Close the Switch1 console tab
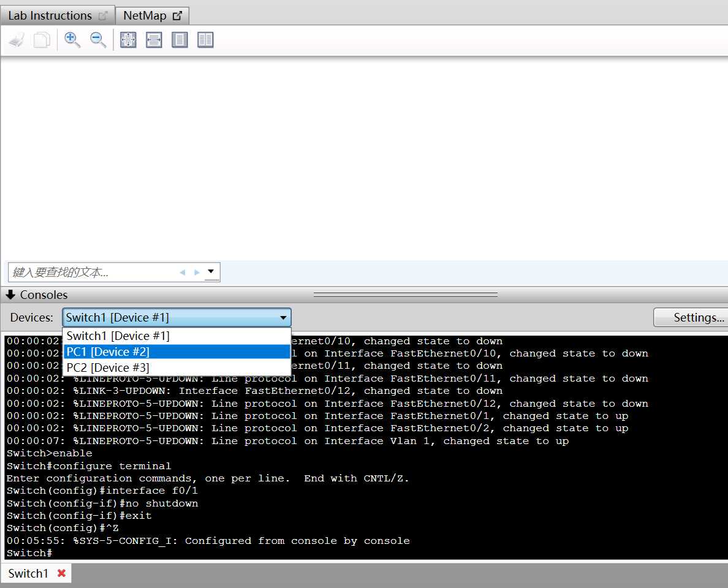Viewport: 728px width, 588px height. tap(61, 573)
